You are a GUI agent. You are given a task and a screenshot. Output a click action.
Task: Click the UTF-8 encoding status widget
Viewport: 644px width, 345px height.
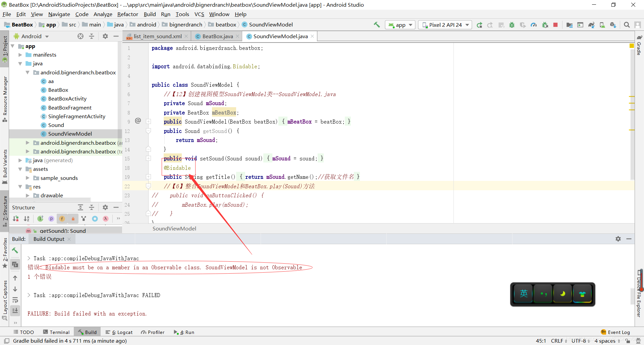(x=581, y=341)
